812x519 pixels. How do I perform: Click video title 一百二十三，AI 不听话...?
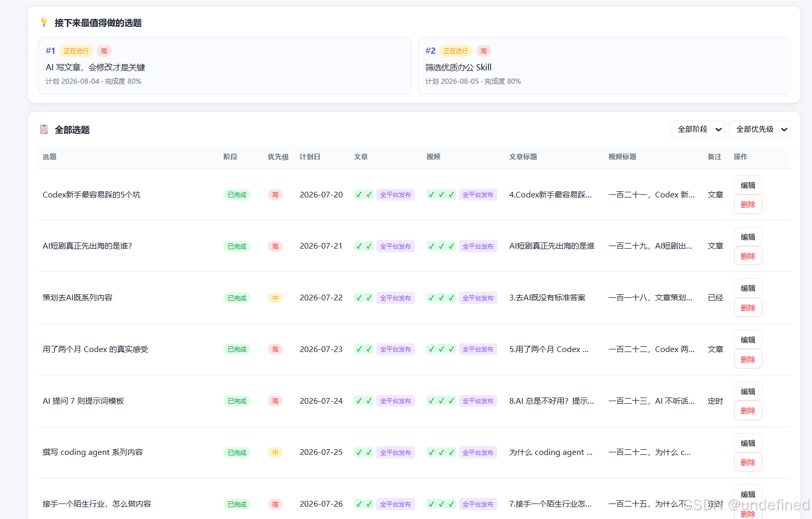coord(651,401)
